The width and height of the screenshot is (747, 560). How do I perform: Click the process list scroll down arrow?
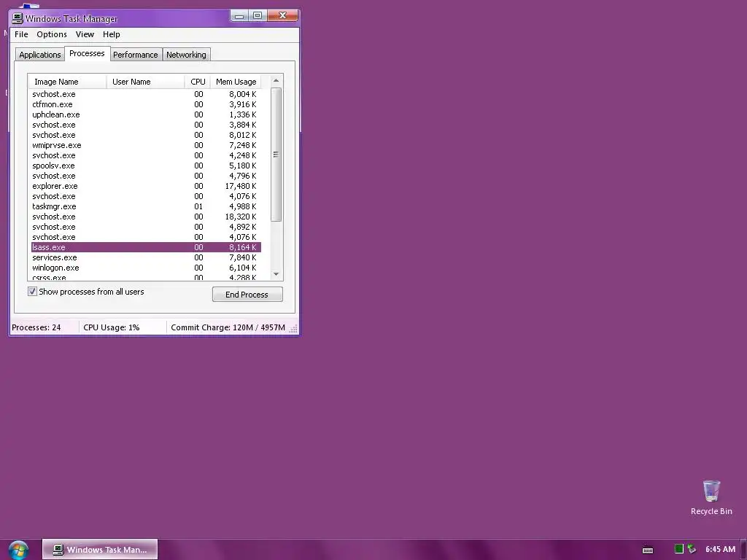pos(276,274)
